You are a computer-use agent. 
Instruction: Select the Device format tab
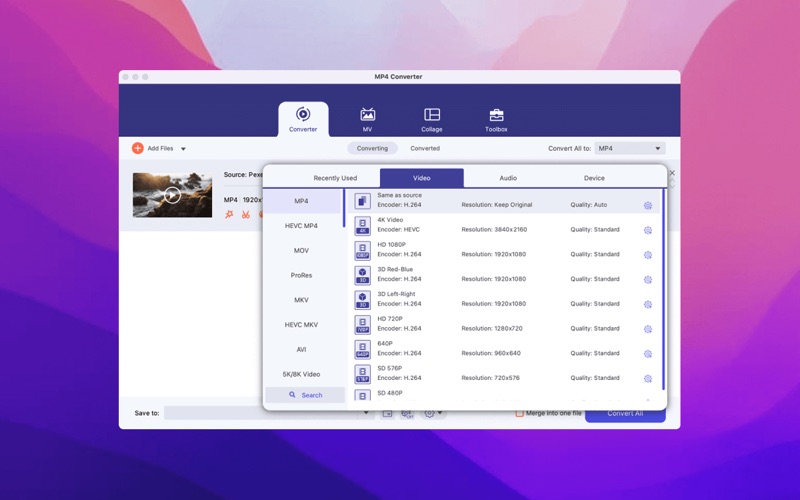(x=594, y=178)
